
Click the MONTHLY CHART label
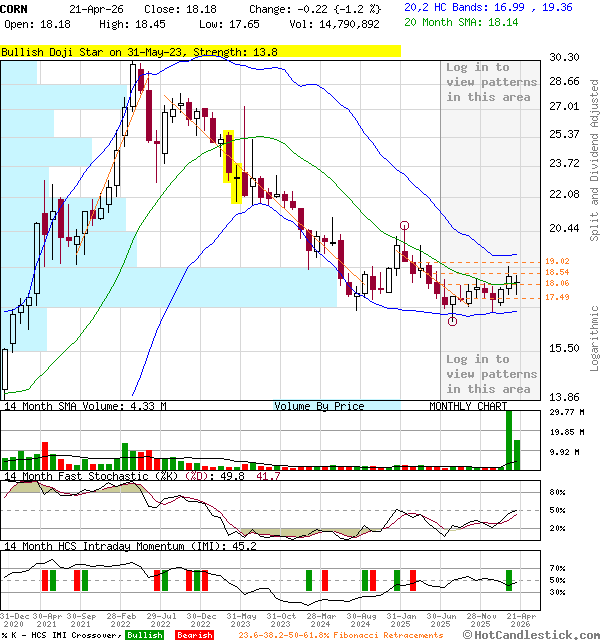(468, 406)
